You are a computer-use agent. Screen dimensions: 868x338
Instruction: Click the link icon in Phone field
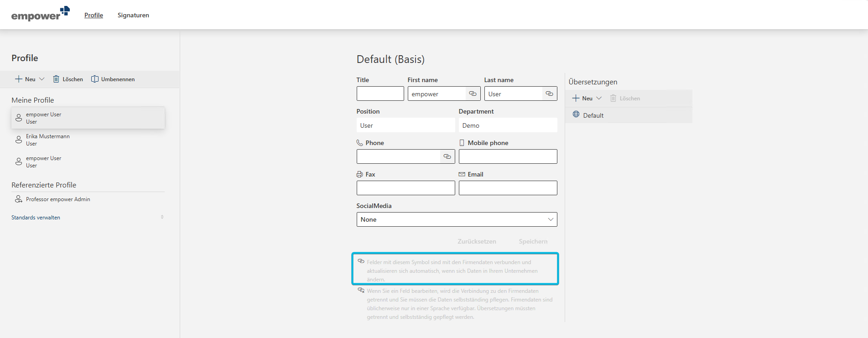click(x=447, y=156)
